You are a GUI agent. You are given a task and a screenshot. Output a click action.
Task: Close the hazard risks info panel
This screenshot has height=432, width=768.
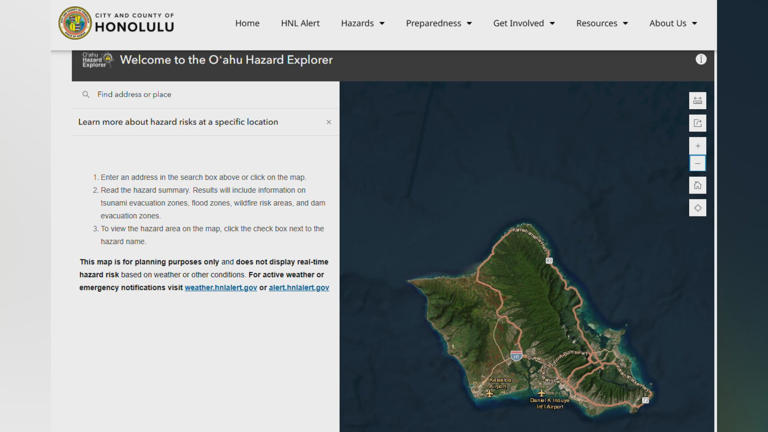(x=329, y=122)
